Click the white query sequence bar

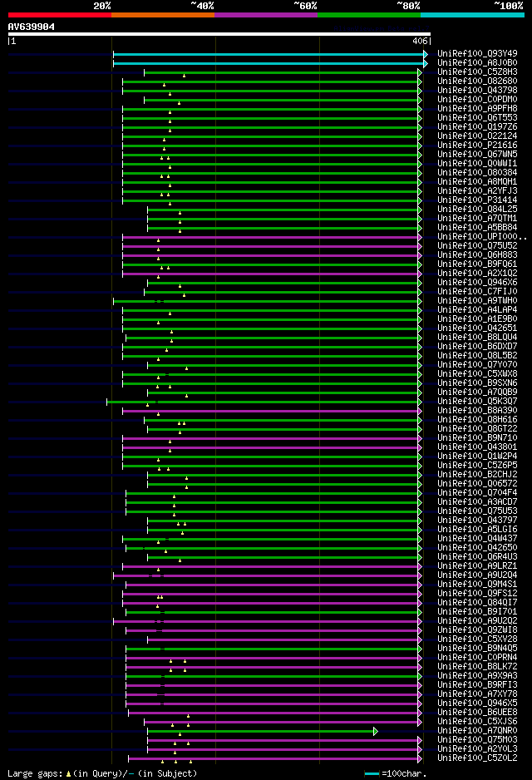(219, 34)
